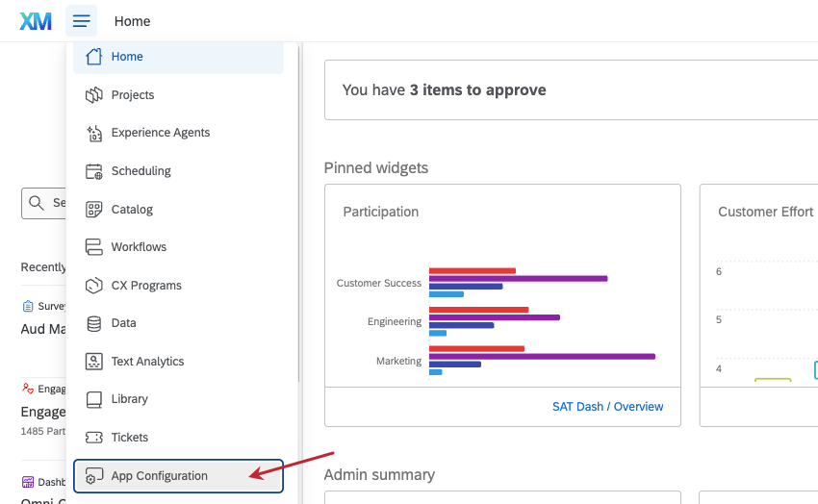This screenshot has width=818, height=504.
Task: Click the Pinned widgets heading
Action: point(376,167)
